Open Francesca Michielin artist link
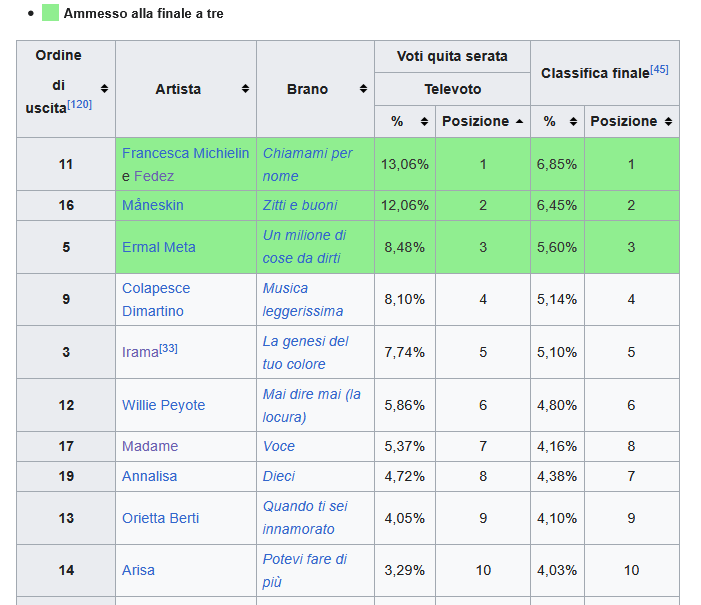Screen dimensions: 701x605 pos(186,153)
